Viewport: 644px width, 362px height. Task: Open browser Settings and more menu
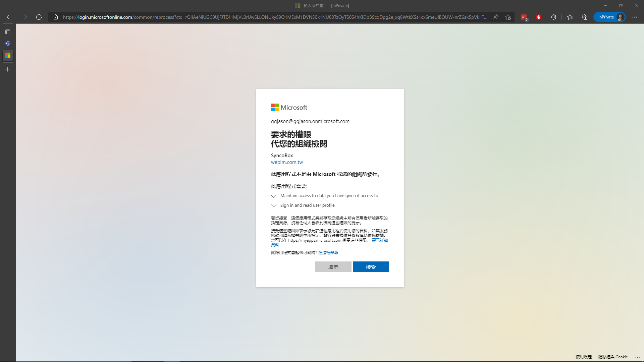pos(634,17)
